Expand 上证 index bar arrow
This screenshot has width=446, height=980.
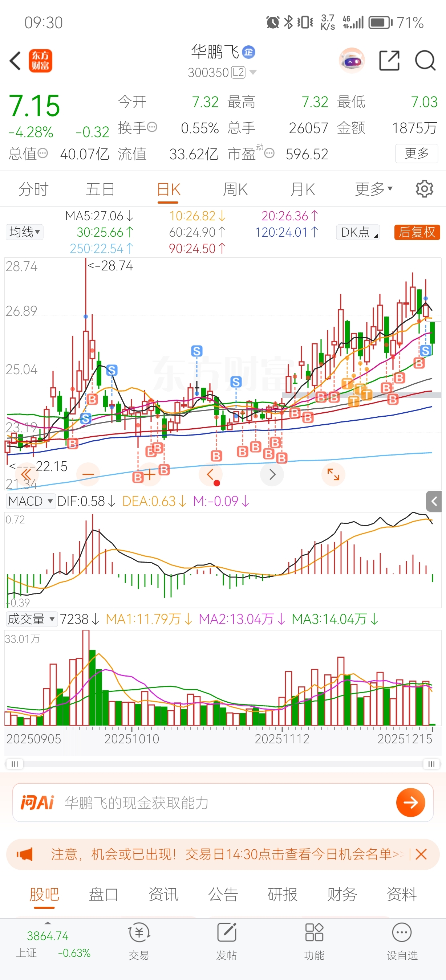coord(48,923)
